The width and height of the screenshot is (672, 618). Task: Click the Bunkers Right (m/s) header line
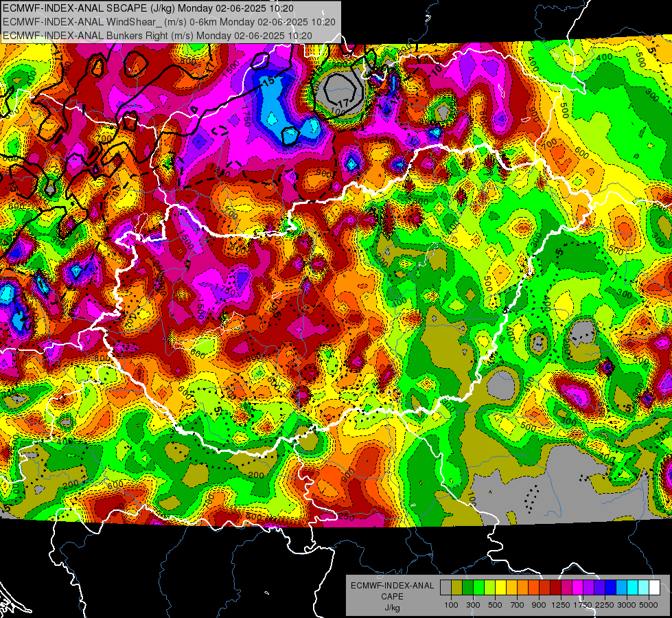(x=157, y=36)
